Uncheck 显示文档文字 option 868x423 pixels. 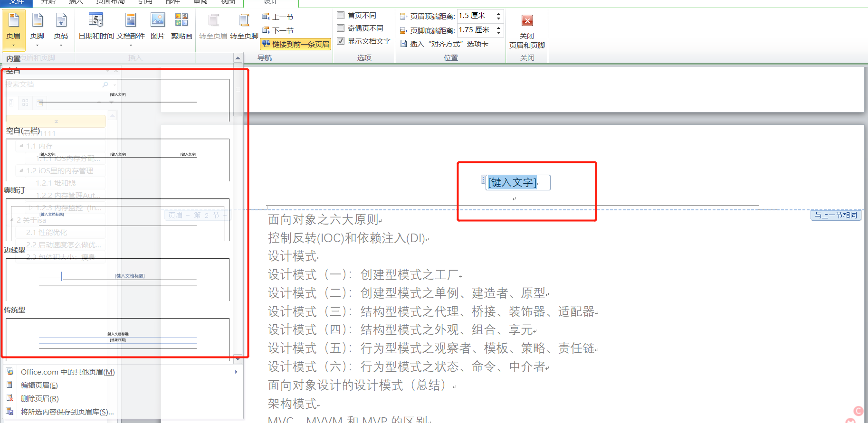(x=341, y=41)
